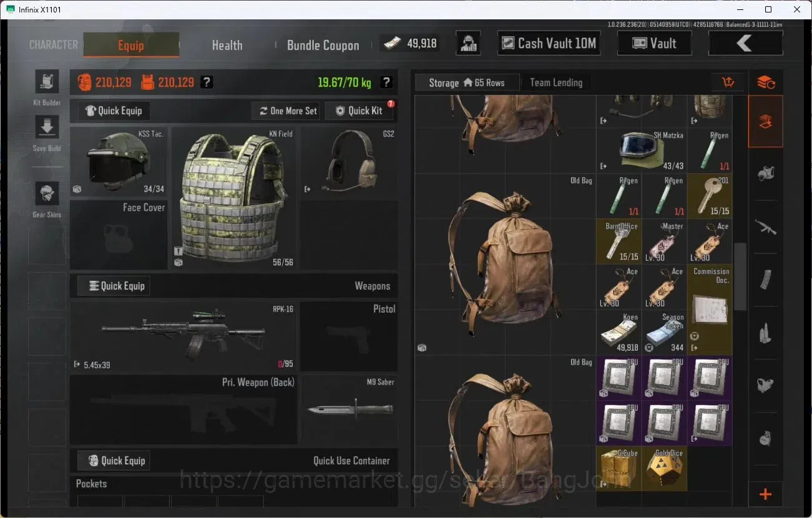Screen dimensions: 812x518
Task: Select the M9 Saber knife slot
Action: 349,409
